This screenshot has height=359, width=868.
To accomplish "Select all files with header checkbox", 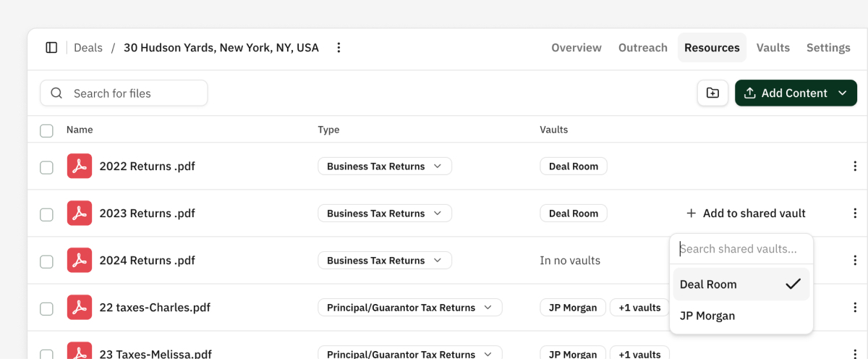I will coord(46,130).
